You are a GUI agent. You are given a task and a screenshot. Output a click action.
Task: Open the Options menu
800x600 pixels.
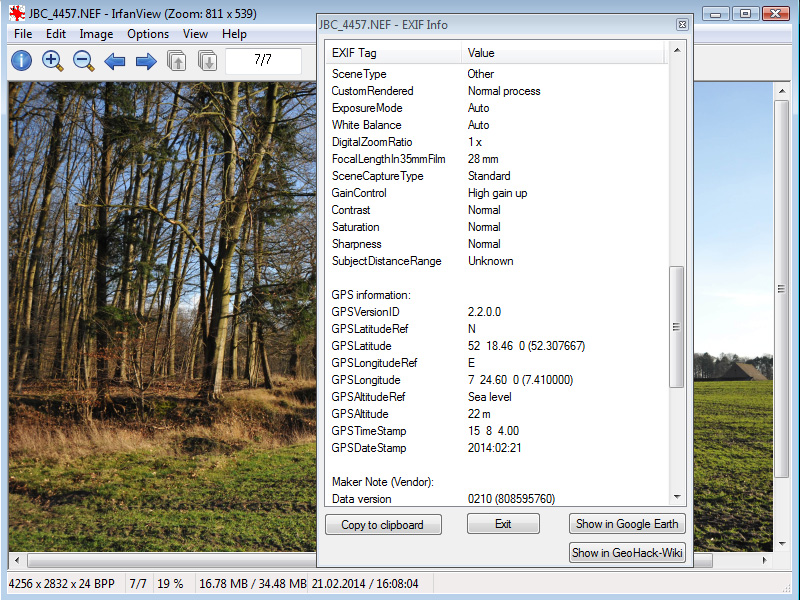pyautogui.click(x=148, y=34)
